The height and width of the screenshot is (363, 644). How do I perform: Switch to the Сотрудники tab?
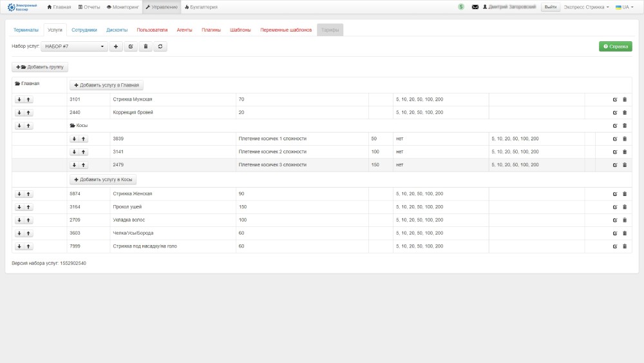[84, 30]
